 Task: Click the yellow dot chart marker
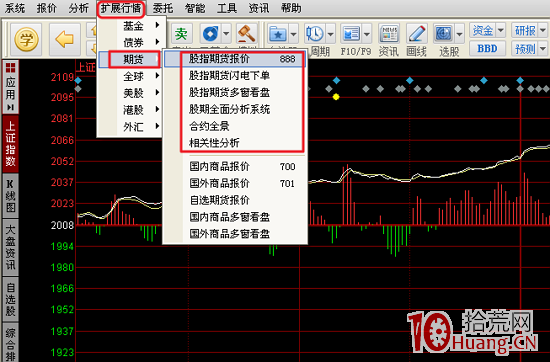click(336, 97)
